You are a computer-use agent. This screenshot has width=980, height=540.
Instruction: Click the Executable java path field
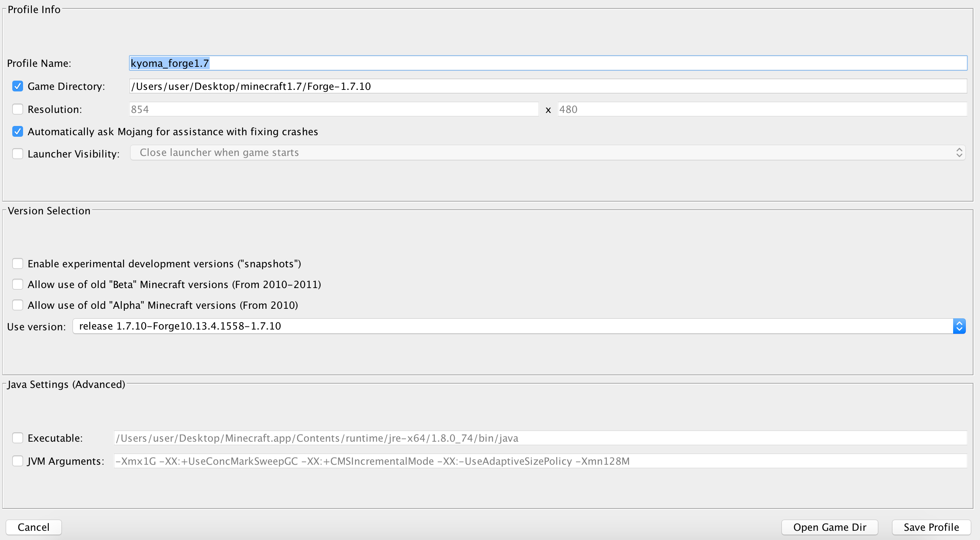pyautogui.click(x=540, y=438)
